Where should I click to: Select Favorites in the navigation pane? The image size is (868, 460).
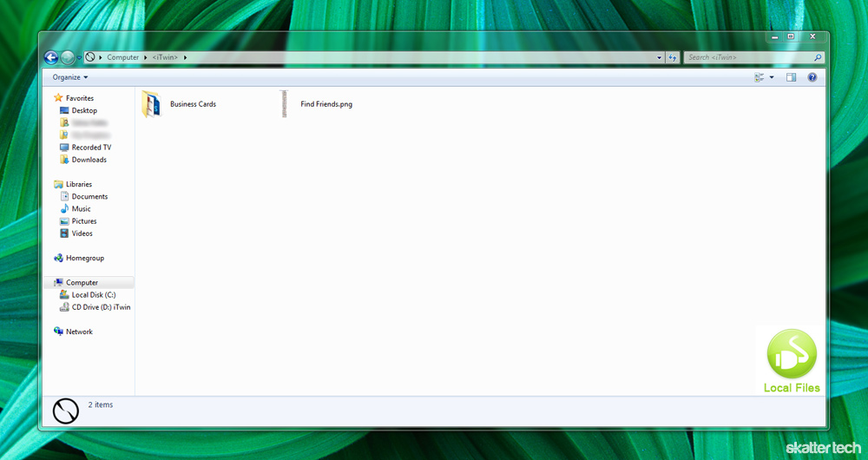[80, 98]
